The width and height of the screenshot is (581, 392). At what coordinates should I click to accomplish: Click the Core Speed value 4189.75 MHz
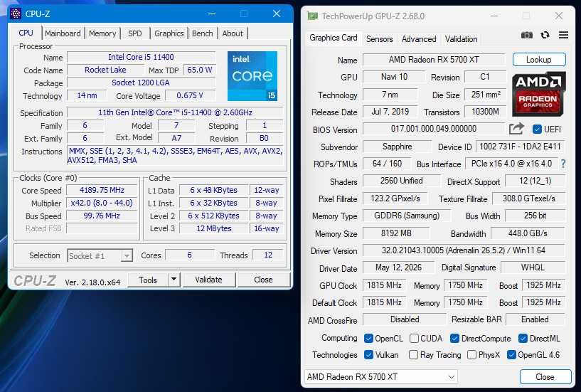(x=102, y=190)
